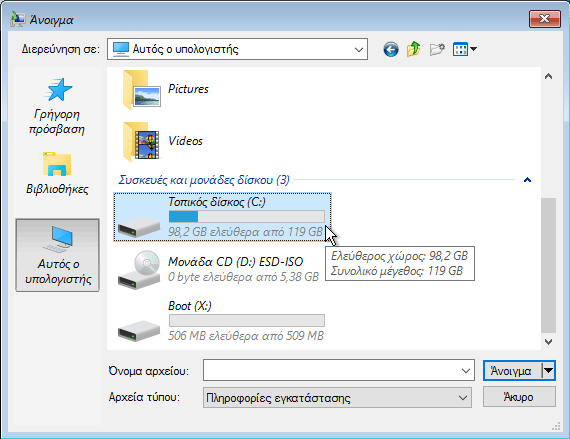570x439 pixels.
Task: Go up one folder level
Action: [414, 49]
